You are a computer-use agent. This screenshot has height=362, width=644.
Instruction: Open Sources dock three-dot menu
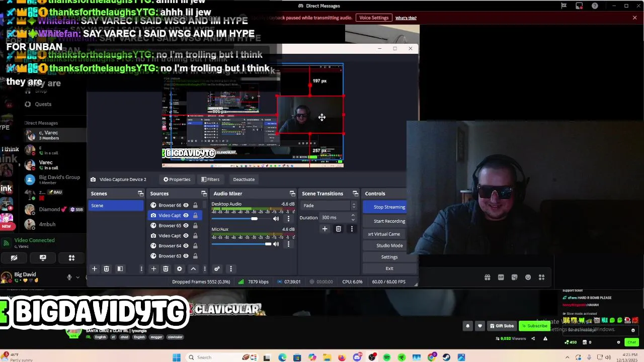pyautogui.click(x=204, y=269)
